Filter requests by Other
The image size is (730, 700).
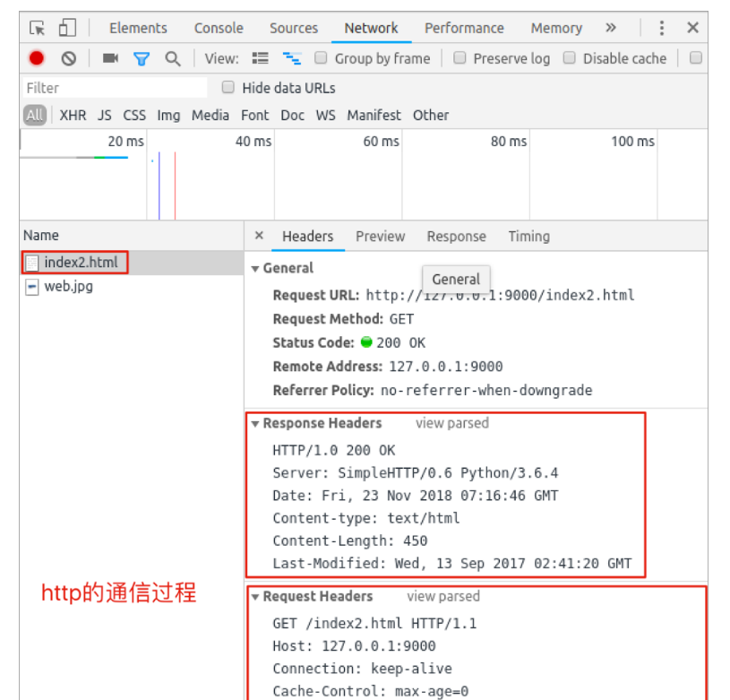431,115
